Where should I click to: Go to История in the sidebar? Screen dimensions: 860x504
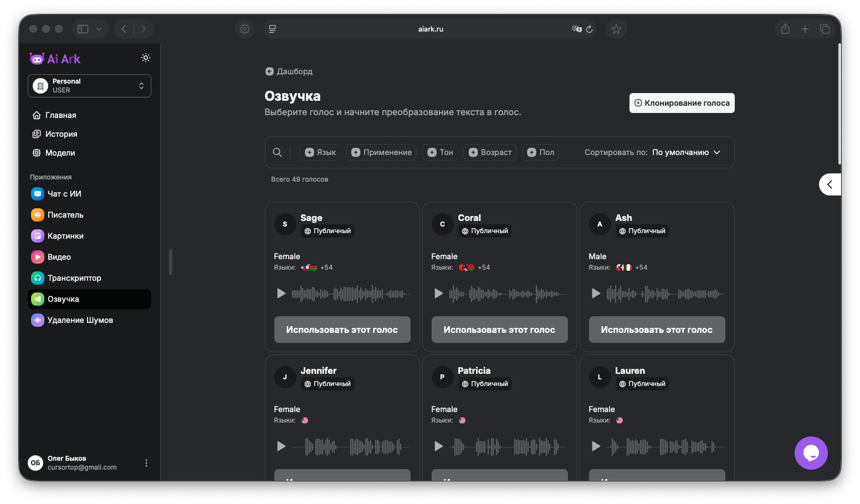point(61,134)
